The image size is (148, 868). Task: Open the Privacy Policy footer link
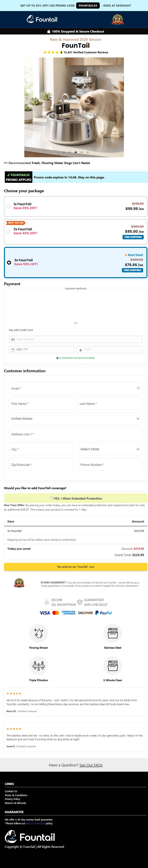[12, 799]
